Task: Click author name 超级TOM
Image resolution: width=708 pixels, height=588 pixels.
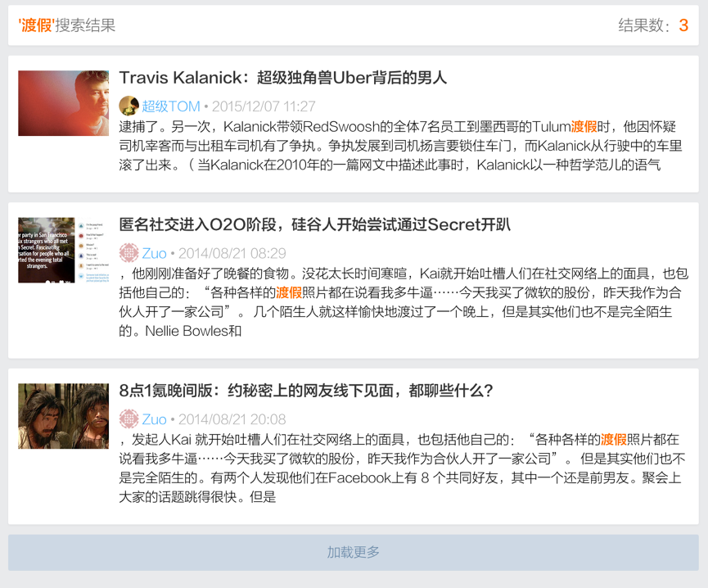Action: coord(170,106)
